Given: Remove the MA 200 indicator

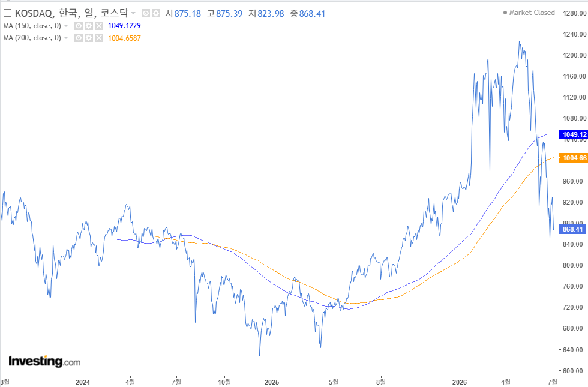Looking at the screenshot, I should (98, 38).
